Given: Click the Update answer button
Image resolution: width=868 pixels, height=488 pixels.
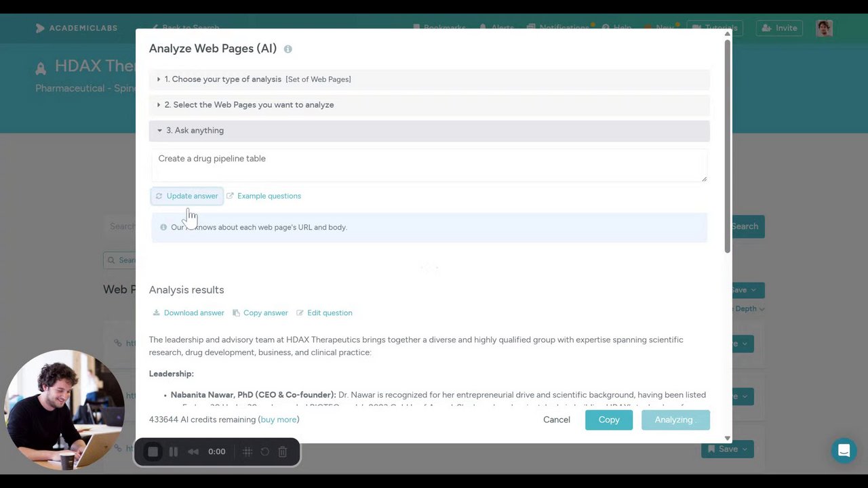Looking at the screenshot, I should tap(186, 196).
